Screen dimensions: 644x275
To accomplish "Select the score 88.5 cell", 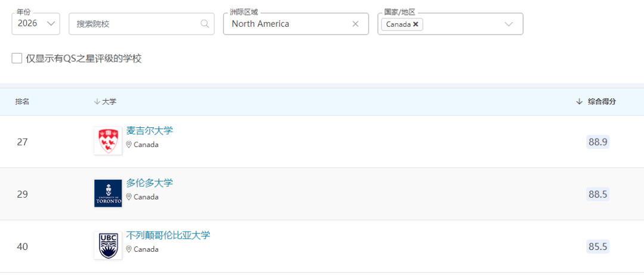I will (x=598, y=194).
